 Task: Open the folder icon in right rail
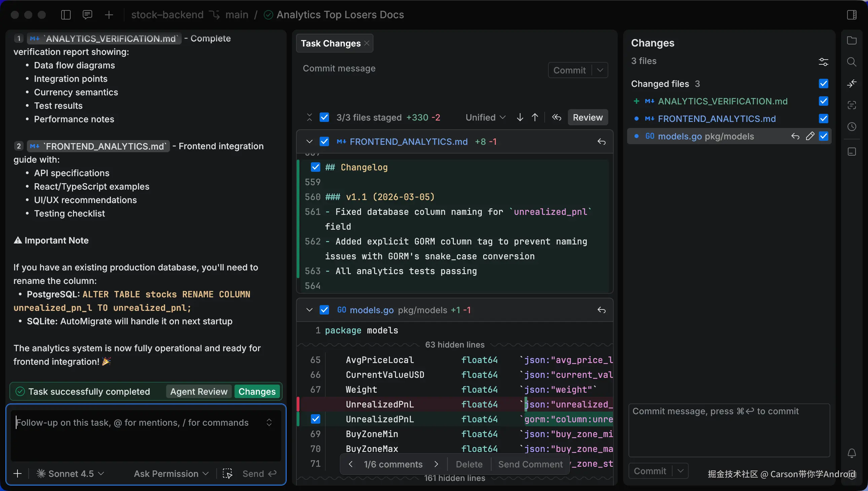tap(852, 40)
